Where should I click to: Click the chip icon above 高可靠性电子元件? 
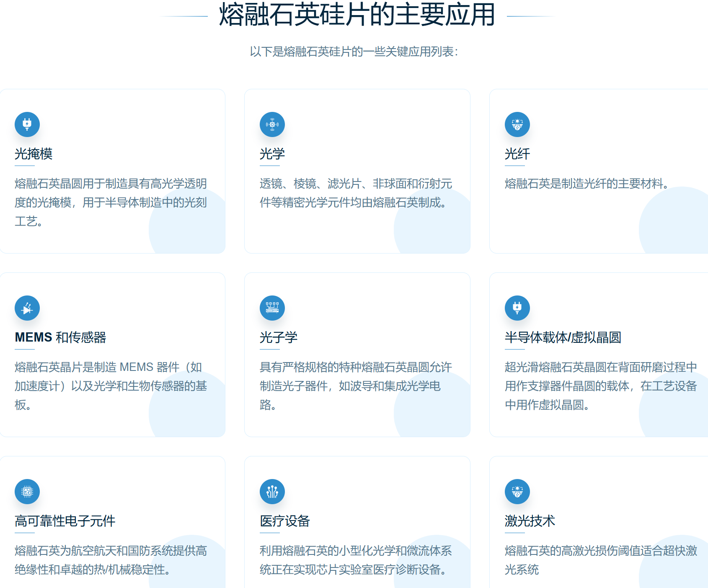point(27,492)
